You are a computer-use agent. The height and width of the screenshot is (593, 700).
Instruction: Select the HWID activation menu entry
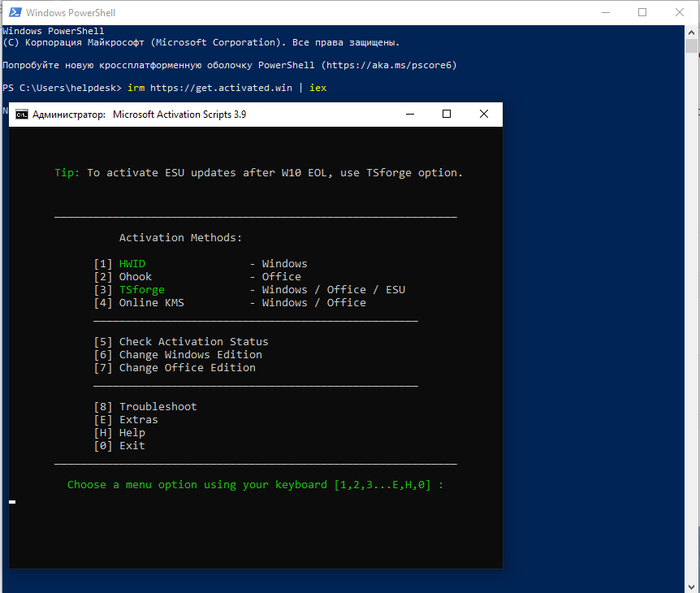pos(201,264)
